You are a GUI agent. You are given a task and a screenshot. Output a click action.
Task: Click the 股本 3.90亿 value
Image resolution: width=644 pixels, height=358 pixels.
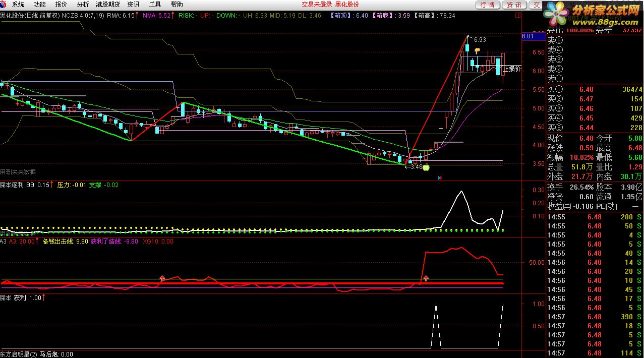coord(619,187)
